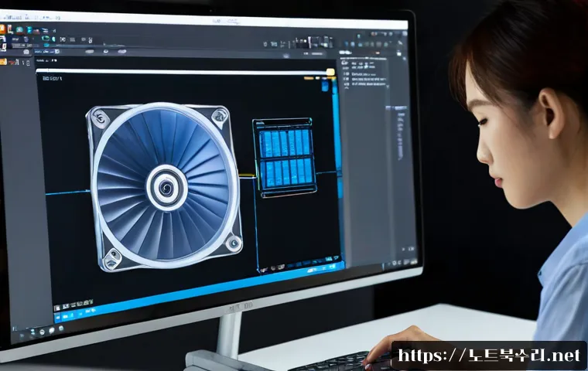Click the center hub of the fan model

(x=166, y=186)
